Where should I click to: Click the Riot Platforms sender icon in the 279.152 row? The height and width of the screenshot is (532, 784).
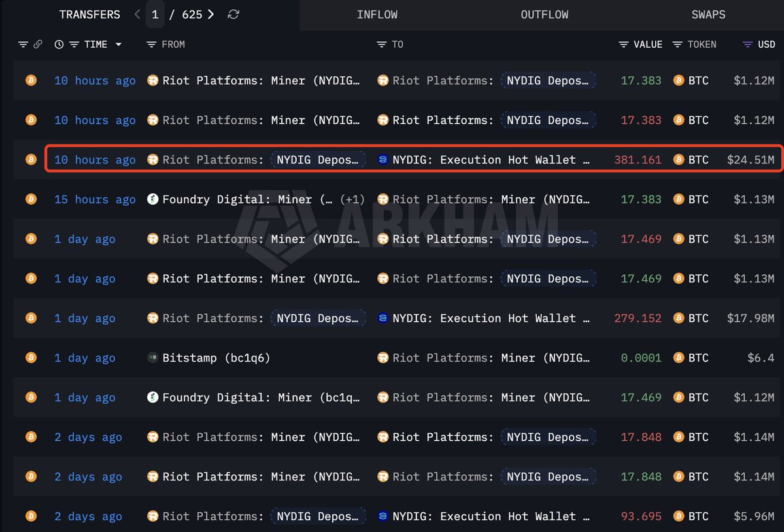(152, 318)
